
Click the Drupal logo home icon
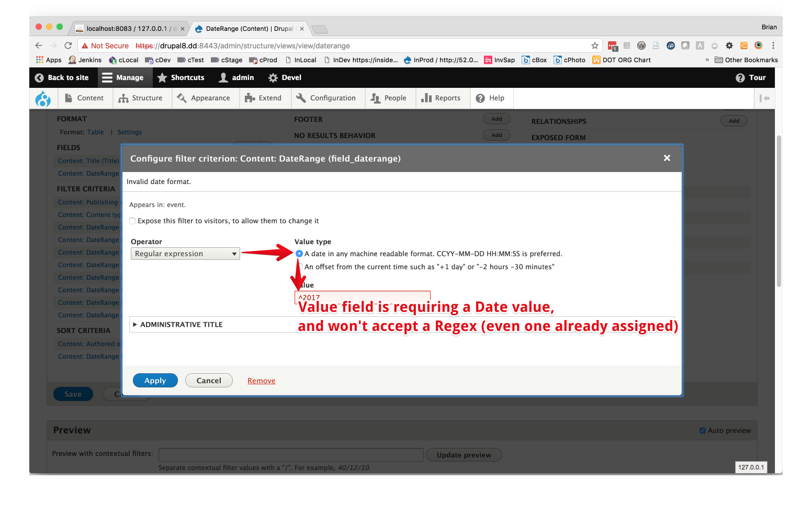tap(43, 98)
